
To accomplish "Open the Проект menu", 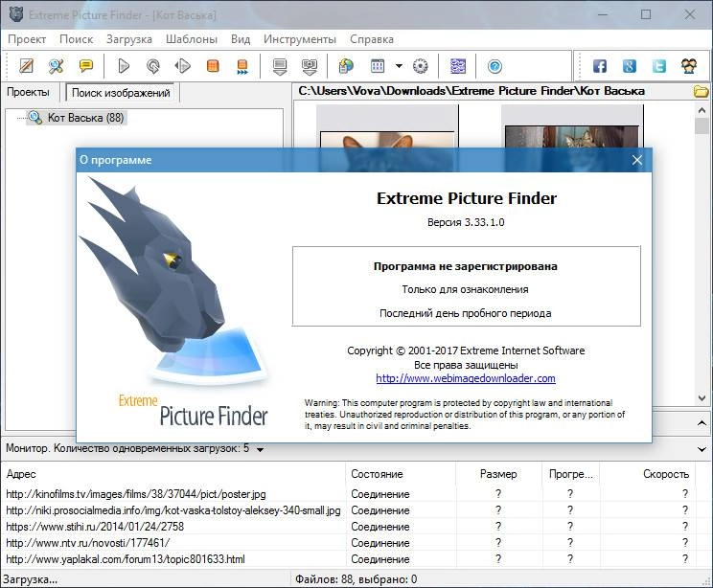I will click(x=27, y=39).
